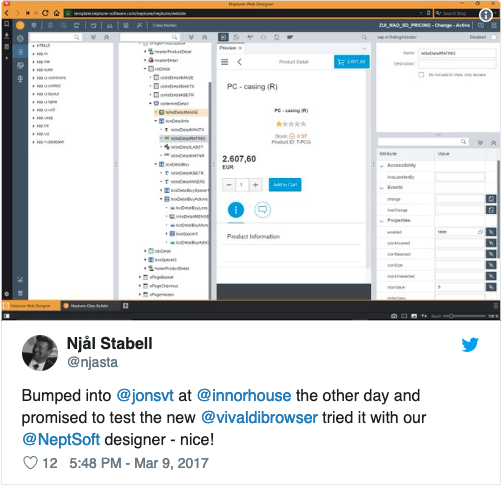501x485 pixels.
Task: Click the attribute search field
Action: click(x=423, y=142)
